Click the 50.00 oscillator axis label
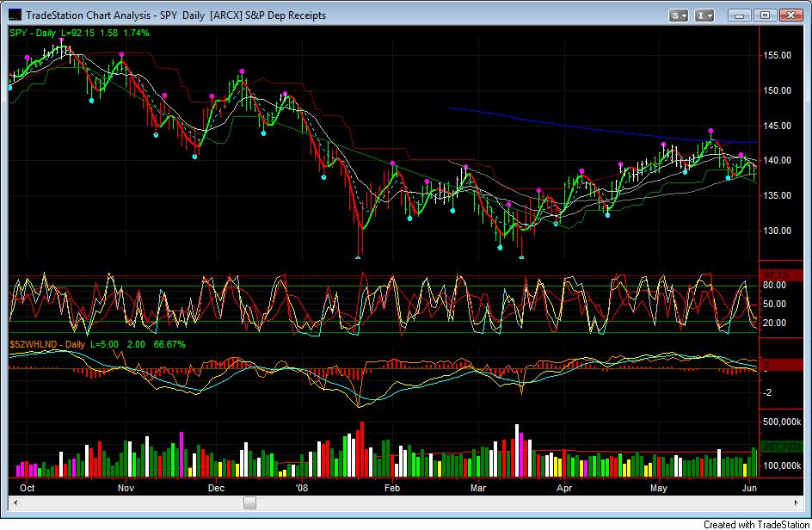812x530 pixels. tap(775, 304)
